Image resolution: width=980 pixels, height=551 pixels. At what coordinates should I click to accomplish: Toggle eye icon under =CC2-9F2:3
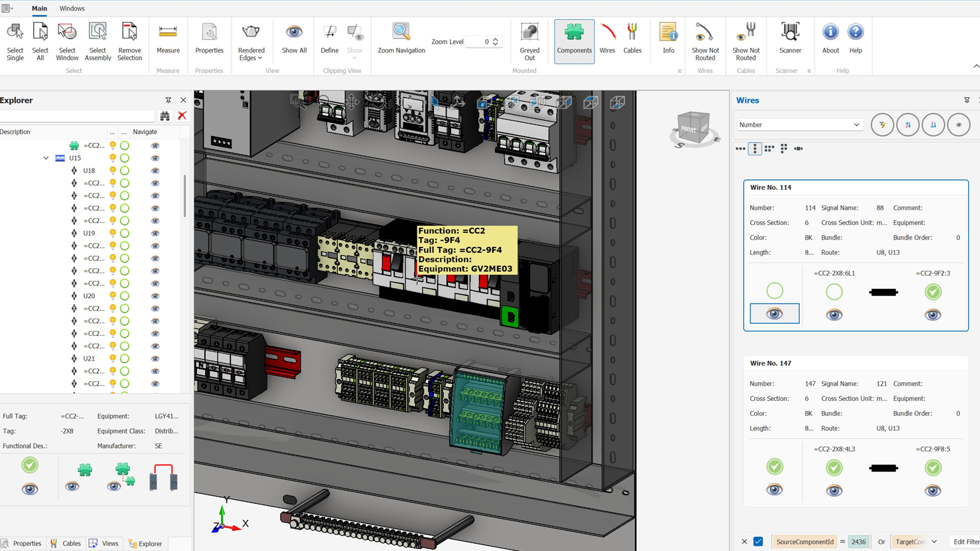933,315
